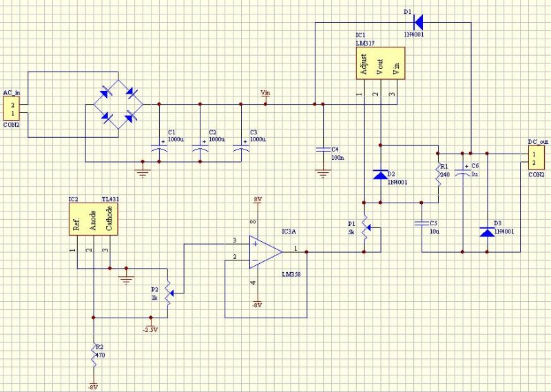Screen dimensions: 551x392
Task: Select the D1 1N4001 diode symbol
Action: pos(418,22)
